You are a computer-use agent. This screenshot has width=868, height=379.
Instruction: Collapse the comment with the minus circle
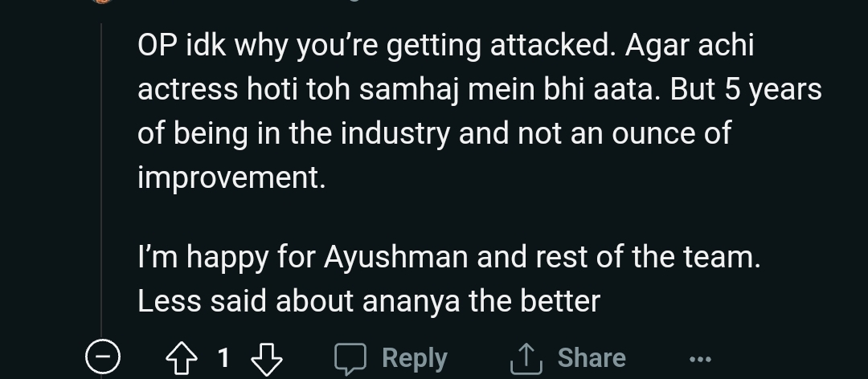[104, 357]
